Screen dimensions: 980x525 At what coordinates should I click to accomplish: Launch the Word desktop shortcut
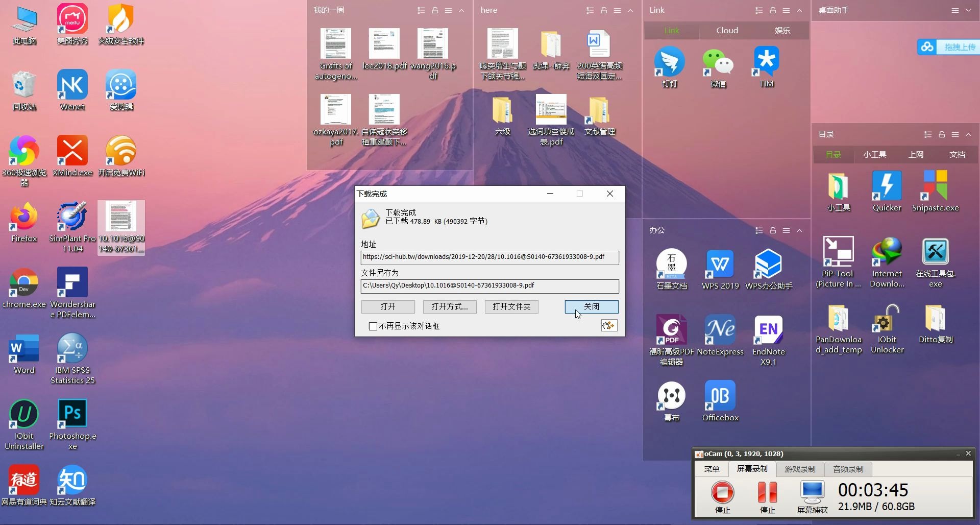(24, 354)
